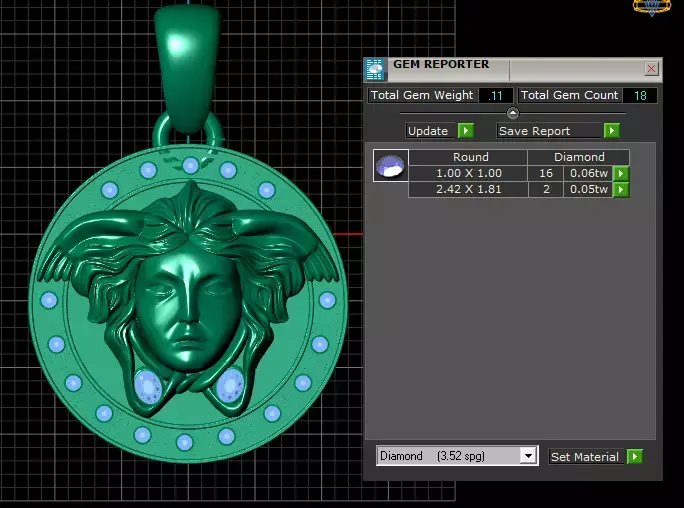Click the oval gem on the pendant's lower left
This screenshot has height=508, width=684.
148,387
